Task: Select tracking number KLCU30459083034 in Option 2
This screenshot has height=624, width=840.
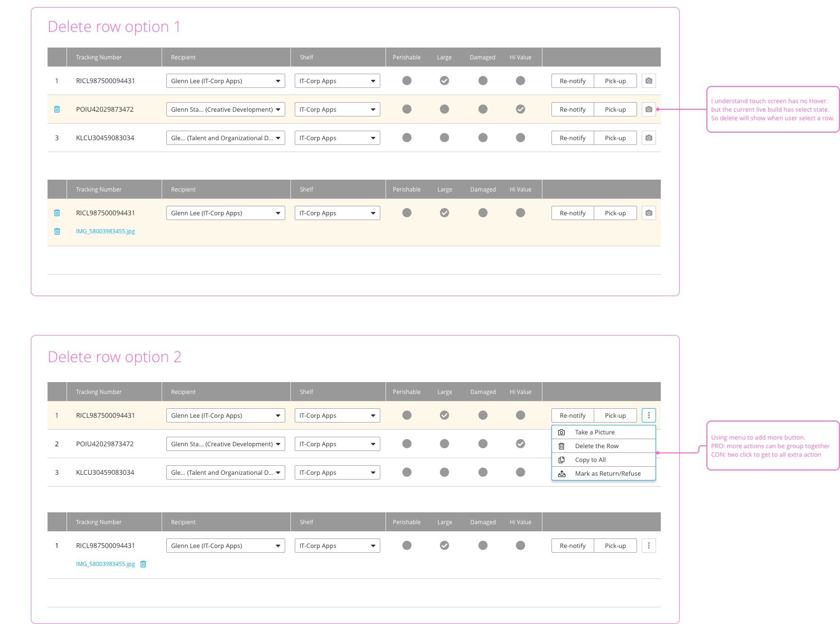Action: [x=105, y=472]
